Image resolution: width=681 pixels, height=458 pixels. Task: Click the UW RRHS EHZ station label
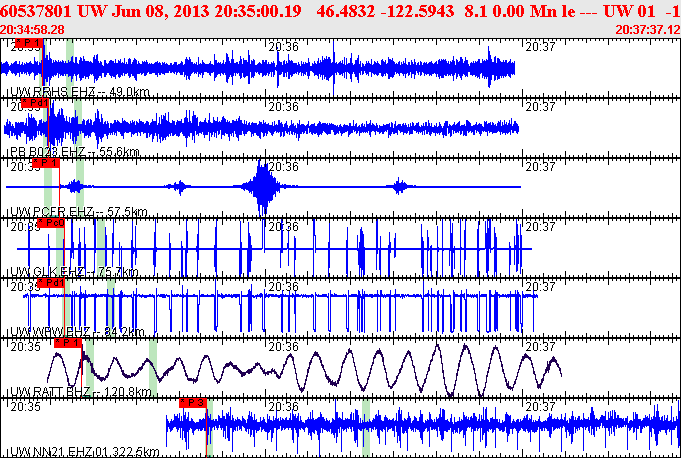tap(50, 92)
